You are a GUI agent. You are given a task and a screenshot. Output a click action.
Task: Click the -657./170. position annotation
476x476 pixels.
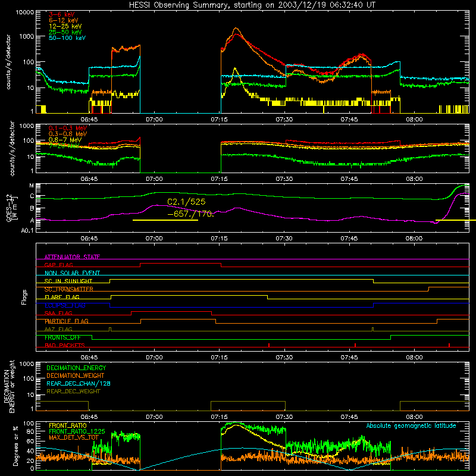[190, 214]
